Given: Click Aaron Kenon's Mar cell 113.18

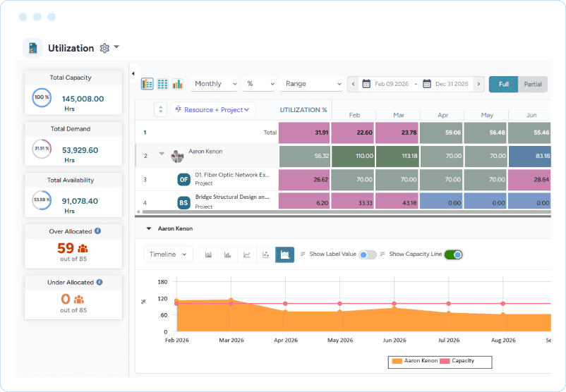Looking at the screenshot, I should pyautogui.click(x=397, y=156).
